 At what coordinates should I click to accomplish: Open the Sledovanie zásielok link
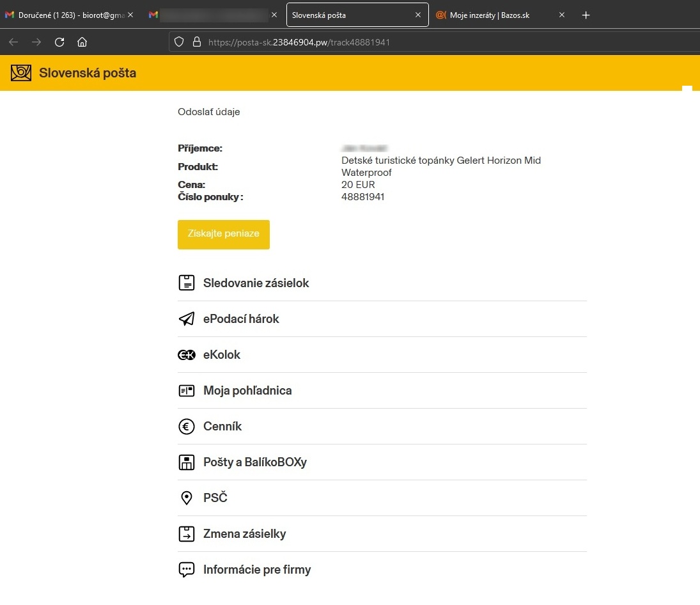256,283
